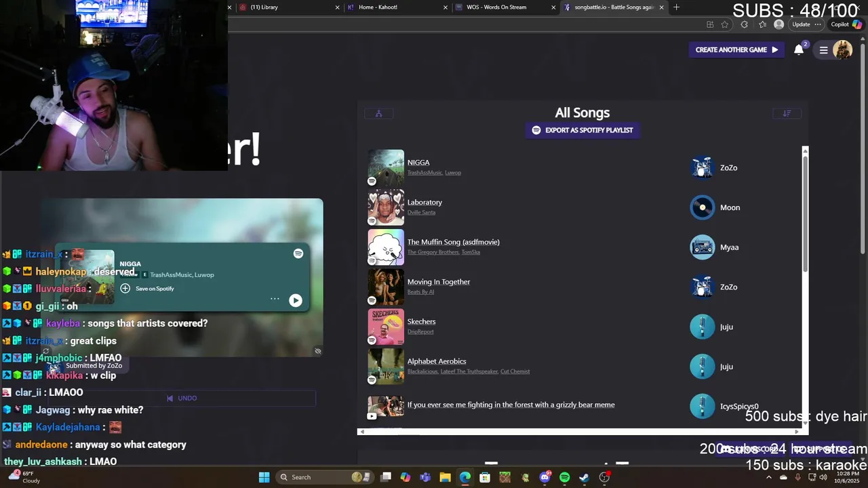Click Save on Spotify in the embed
Screen dimensions: 868x488
tap(147, 289)
